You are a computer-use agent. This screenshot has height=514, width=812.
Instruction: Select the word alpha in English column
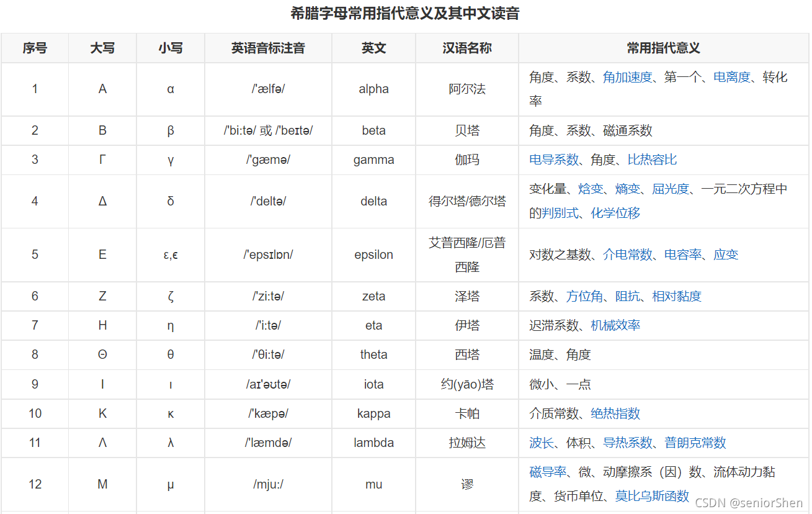[x=374, y=89]
